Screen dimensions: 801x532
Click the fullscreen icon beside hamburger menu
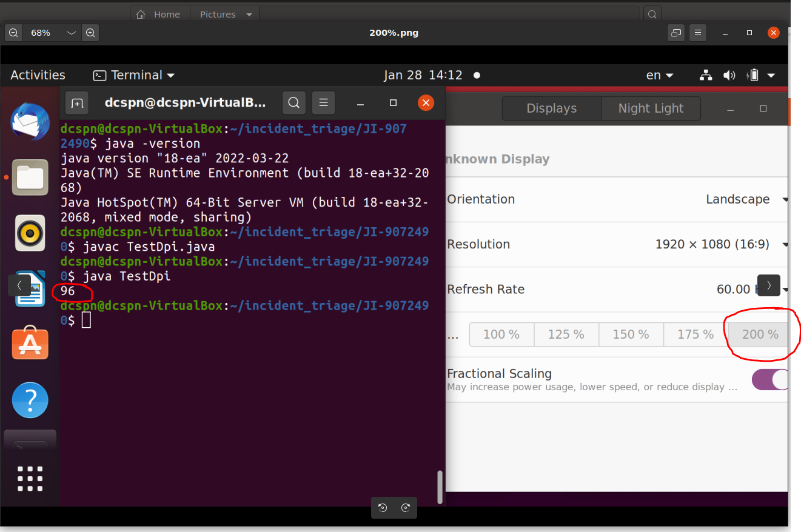[x=676, y=33]
